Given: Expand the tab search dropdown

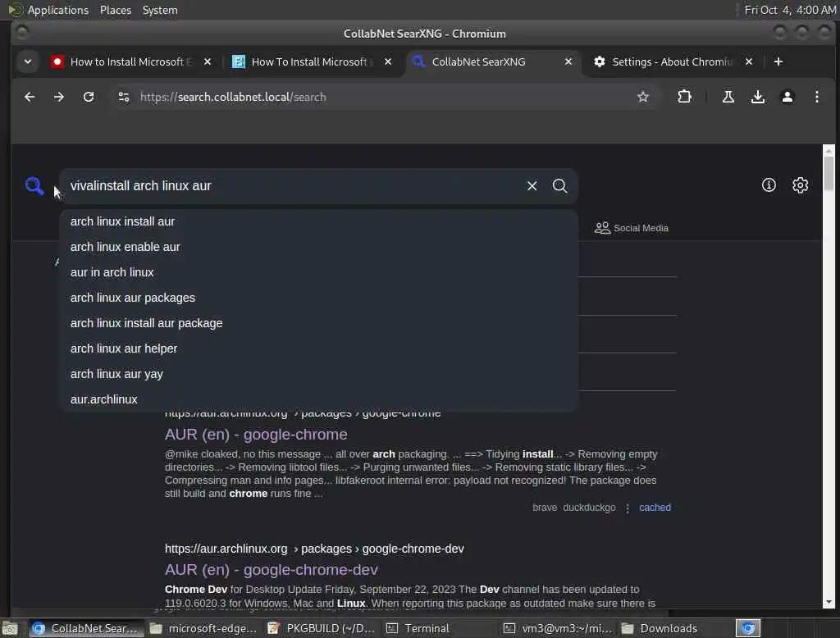Looking at the screenshot, I should (28, 62).
